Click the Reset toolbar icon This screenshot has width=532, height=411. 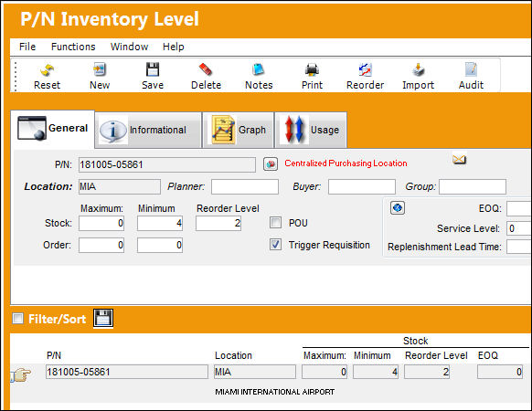47,70
